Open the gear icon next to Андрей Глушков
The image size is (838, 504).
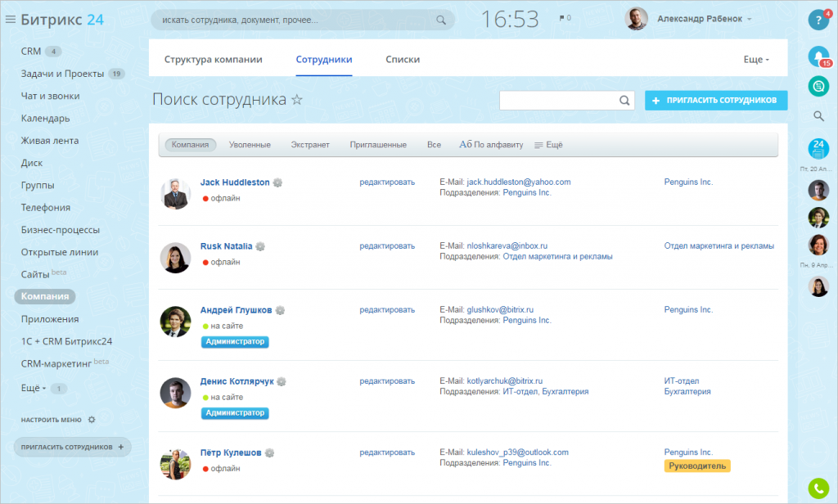tap(280, 311)
